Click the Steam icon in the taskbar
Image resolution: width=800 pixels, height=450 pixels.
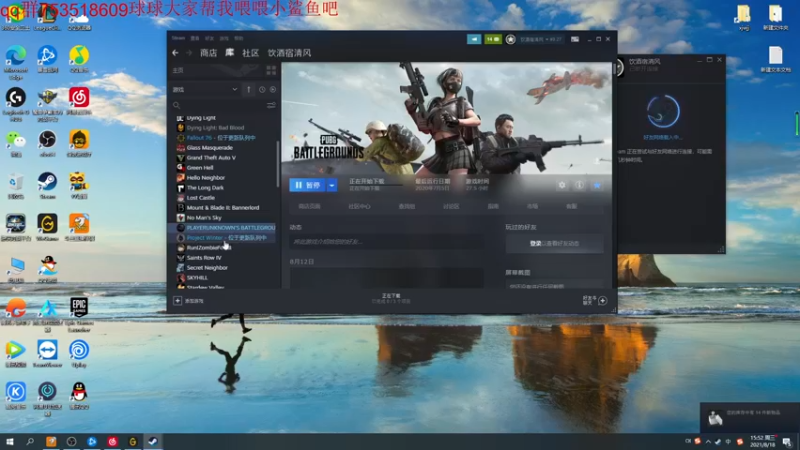pyautogui.click(x=153, y=441)
